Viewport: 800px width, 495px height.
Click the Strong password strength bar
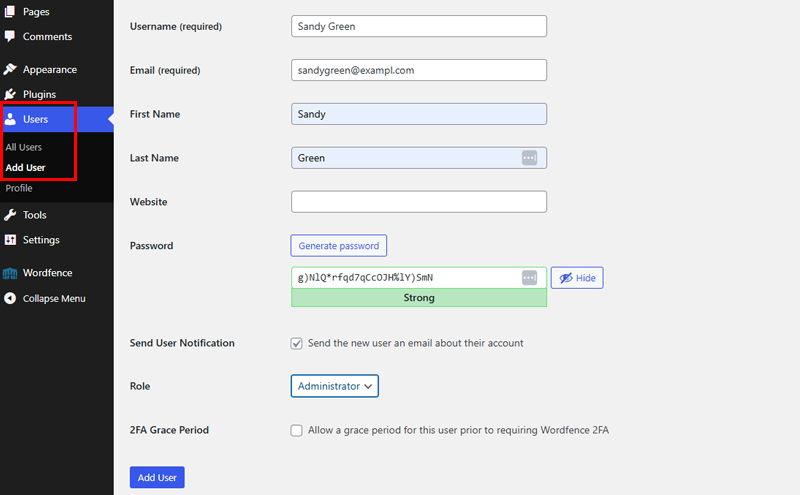[x=419, y=298]
